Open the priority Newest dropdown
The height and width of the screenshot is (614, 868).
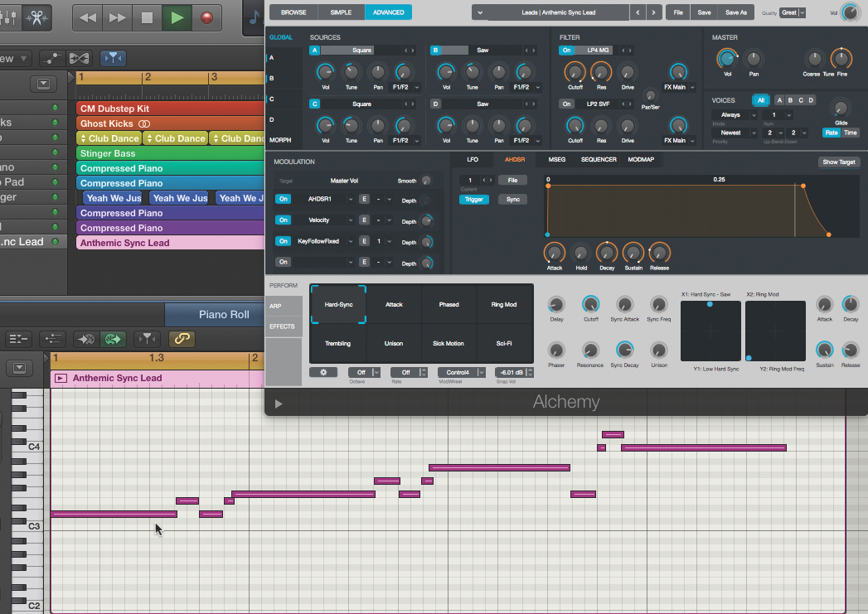pyautogui.click(x=734, y=133)
